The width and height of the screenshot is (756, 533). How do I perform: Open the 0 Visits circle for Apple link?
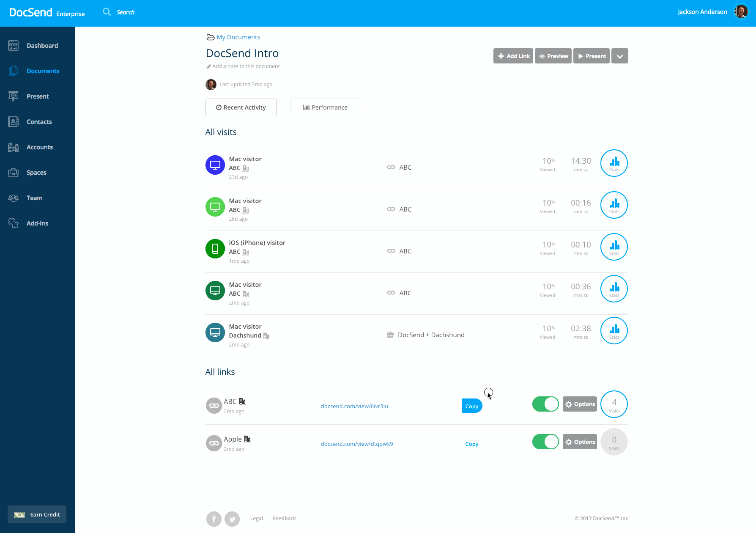(614, 442)
